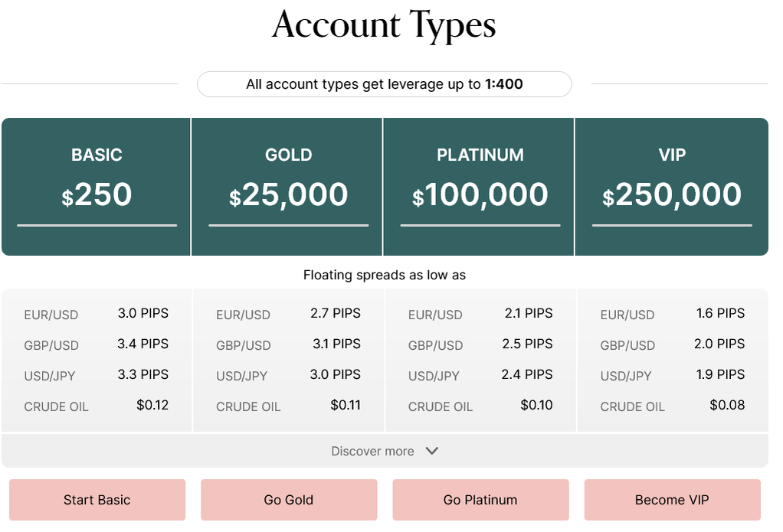This screenshot has height=532, width=783.
Task: Select the Go Platinum button
Action: pos(480,500)
